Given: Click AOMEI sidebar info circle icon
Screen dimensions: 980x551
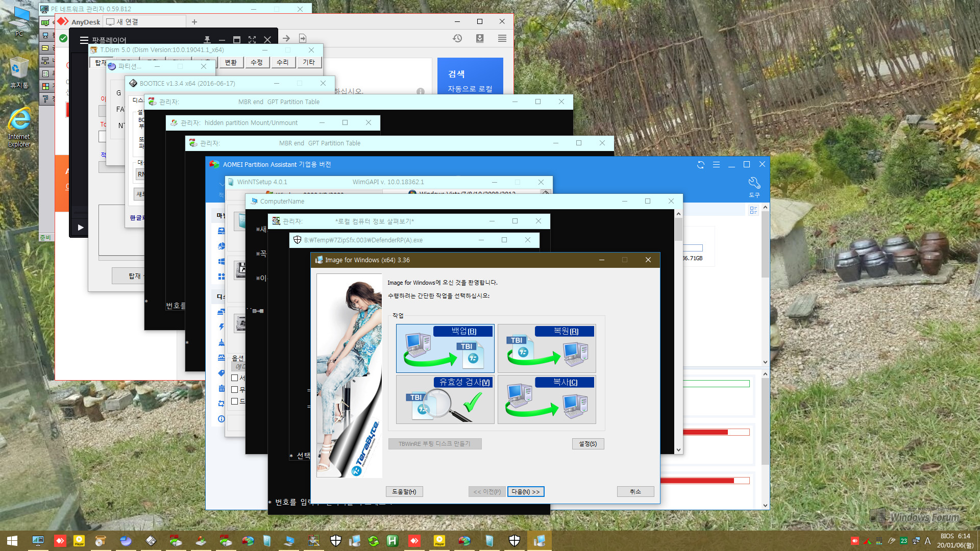Looking at the screenshot, I should [x=221, y=419].
